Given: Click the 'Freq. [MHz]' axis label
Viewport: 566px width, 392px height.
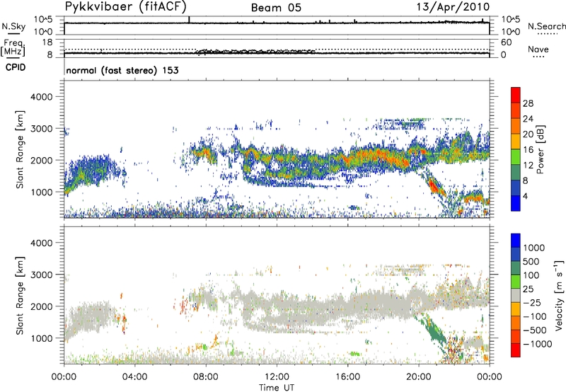Looking at the screenshot, I should tap(13, 47).
